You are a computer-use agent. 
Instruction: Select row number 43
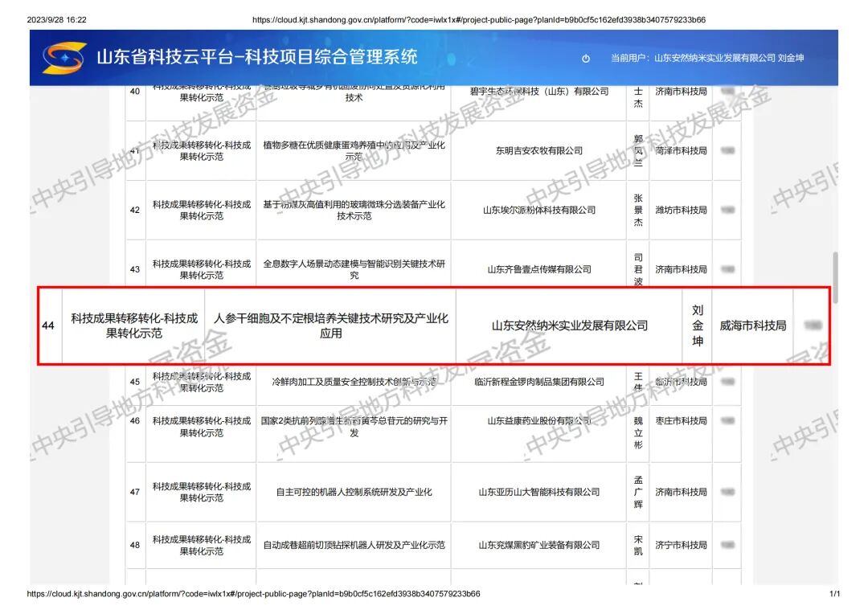134,269
